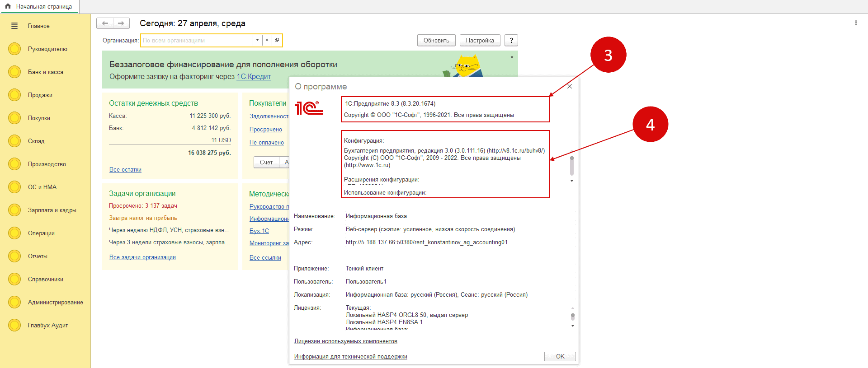868x368 pixels.
Task: Click the forward navigation arrow
Action: tap(121, 23)
